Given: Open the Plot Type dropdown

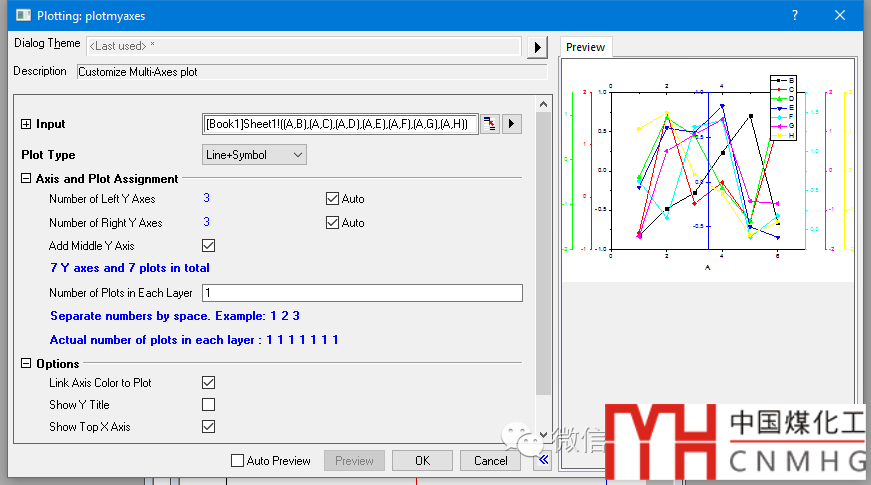Looking at the screenshot, I should [x=254, y=155].
